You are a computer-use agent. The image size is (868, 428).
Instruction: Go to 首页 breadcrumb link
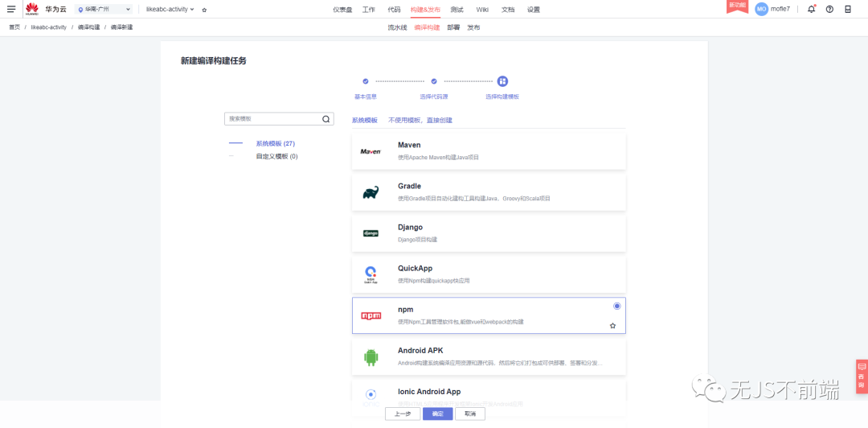tap(14, 27)
